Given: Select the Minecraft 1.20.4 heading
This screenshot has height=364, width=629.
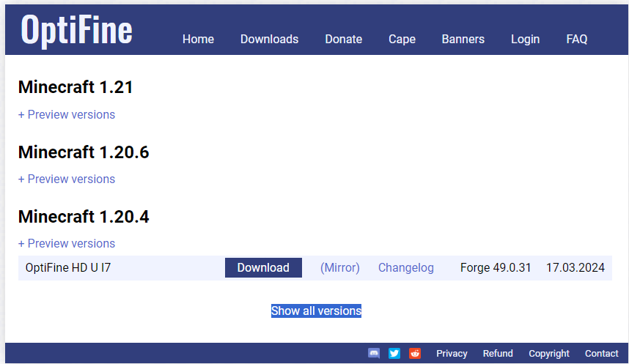Looking at the screenshot, I should click(x=84, y=217).
